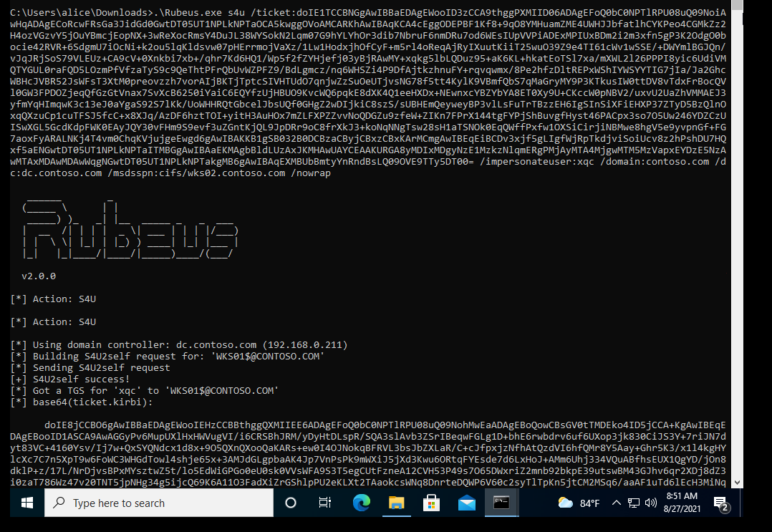Select the Command Prompt taskbar icon

tap(501, 503)
